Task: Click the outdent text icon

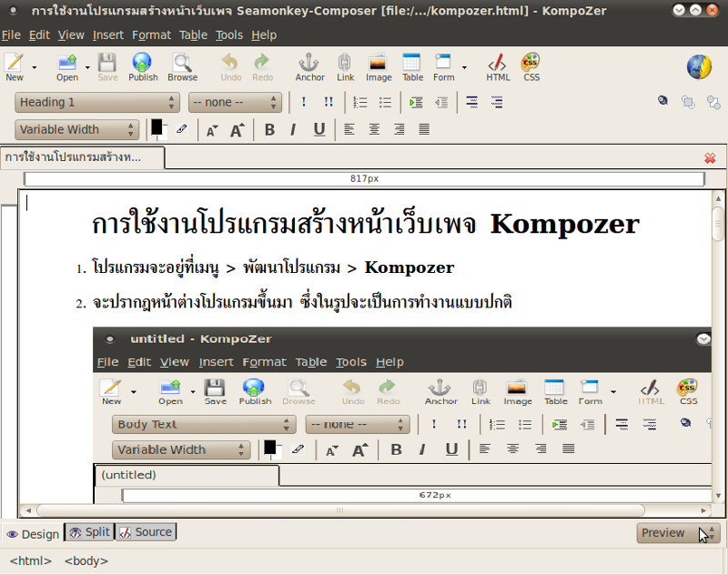Action: 441,102
